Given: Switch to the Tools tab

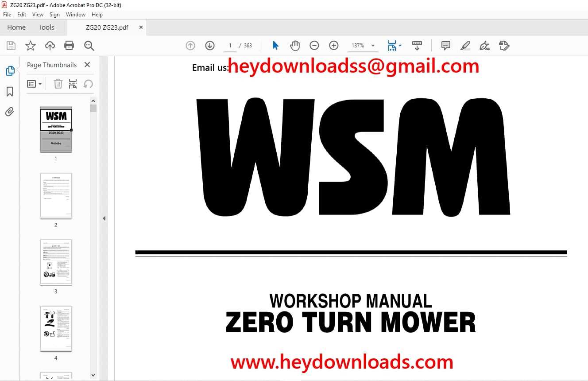Looking at the screenshot, I should tap(46, 27).
